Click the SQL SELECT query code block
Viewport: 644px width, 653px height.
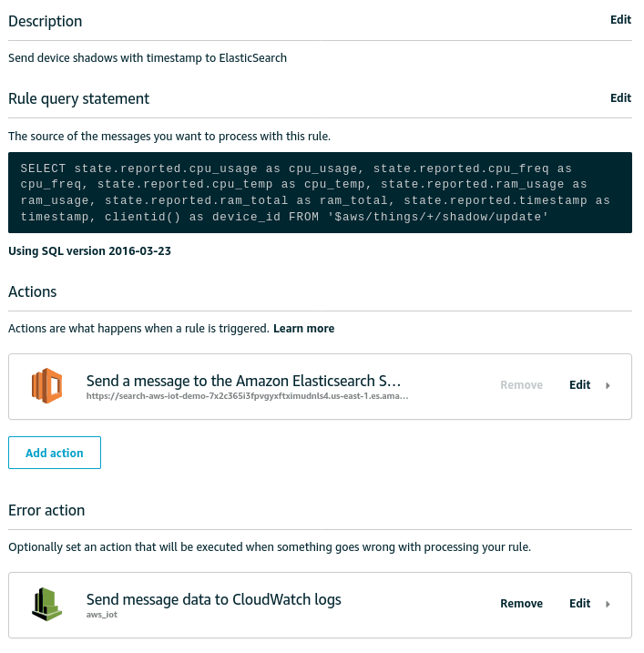point(320,192)
